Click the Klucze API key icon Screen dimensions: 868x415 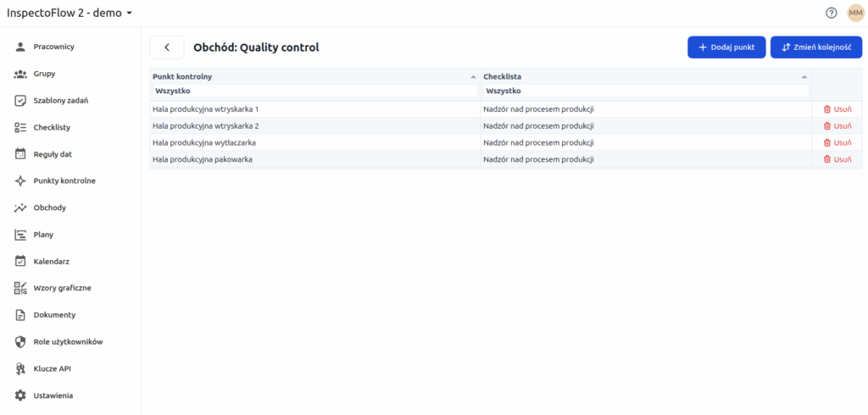coord(21,368)
